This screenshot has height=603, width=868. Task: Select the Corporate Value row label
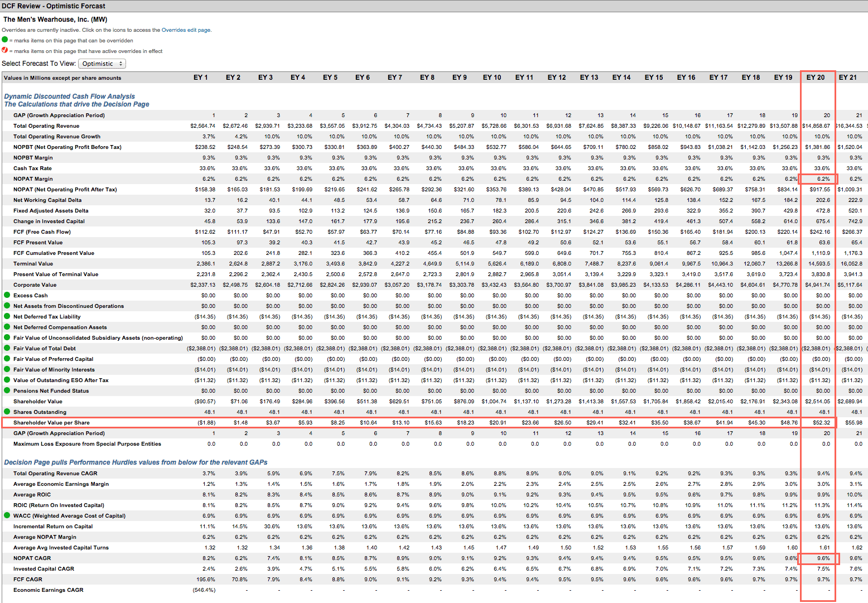pyautogui.click(x=35, y=285)
